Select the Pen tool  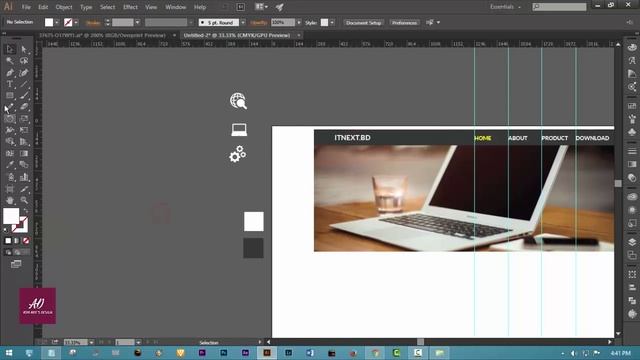(x=10, y=73)
